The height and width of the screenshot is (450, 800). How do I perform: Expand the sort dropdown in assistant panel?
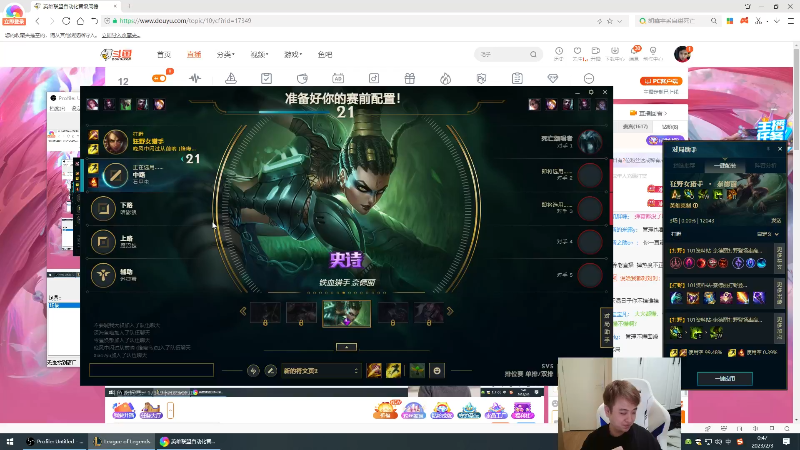pos(768,234)
